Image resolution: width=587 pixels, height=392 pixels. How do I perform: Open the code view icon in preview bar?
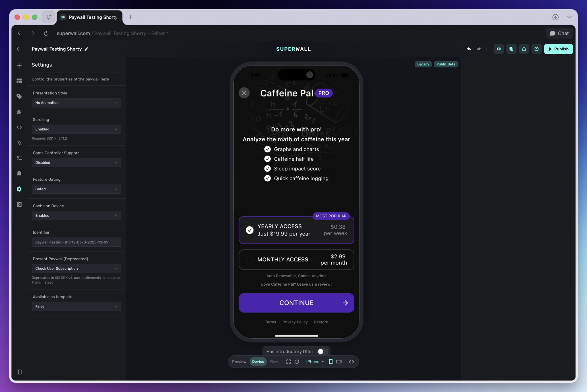click(x=352, y=362)
